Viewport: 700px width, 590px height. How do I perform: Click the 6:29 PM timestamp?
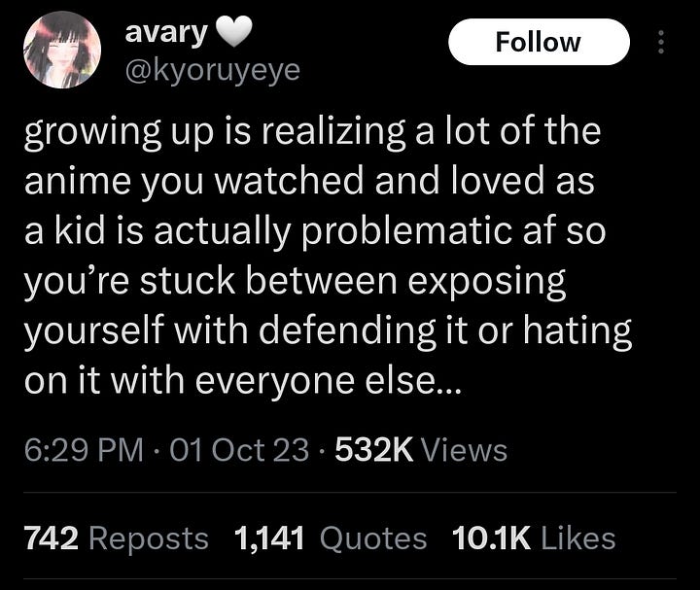click(x=84, y=449)
